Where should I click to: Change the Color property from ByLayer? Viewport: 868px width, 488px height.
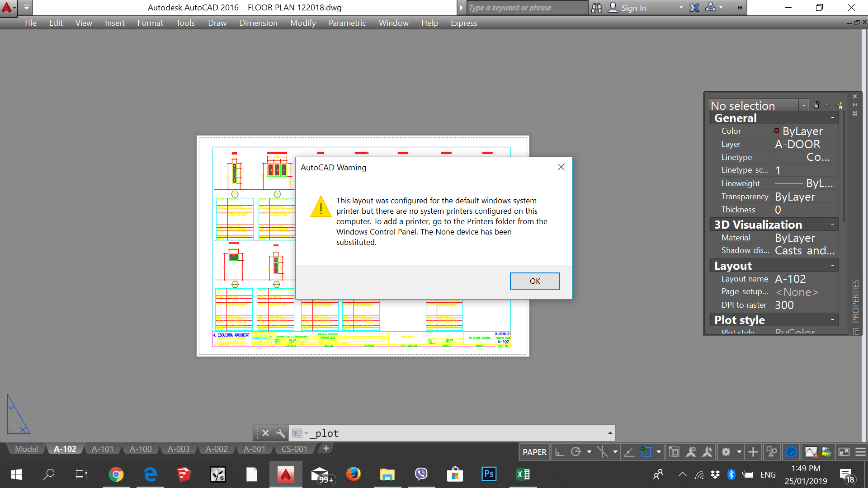(x=805, y=131)
